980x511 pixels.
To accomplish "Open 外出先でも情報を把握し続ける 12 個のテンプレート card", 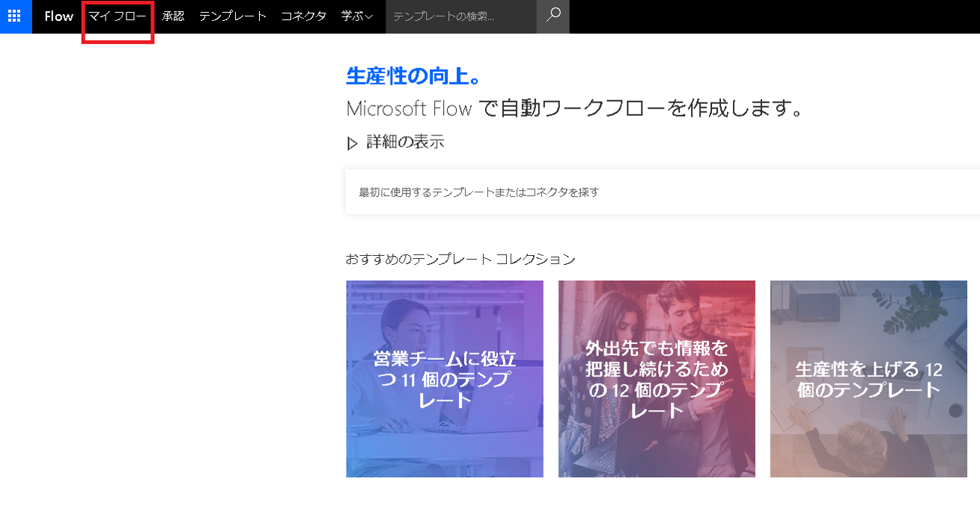I will pos(657,379).
